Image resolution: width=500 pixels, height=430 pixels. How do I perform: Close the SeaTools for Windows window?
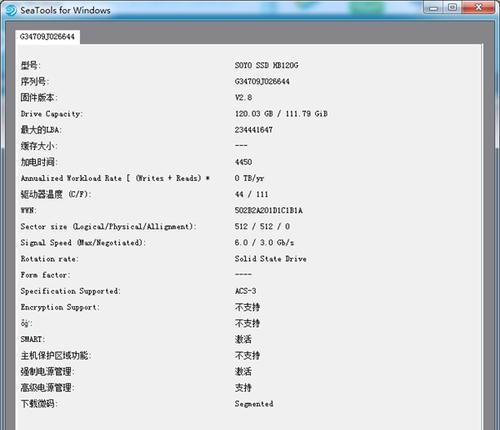pyautogui.click(x=479, y=8)
